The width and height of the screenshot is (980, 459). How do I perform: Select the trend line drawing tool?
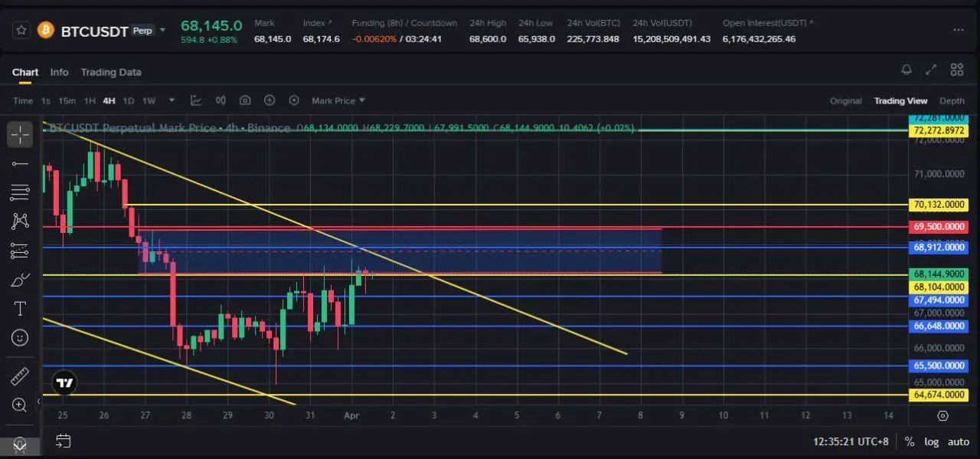click(x=20, y=163)
